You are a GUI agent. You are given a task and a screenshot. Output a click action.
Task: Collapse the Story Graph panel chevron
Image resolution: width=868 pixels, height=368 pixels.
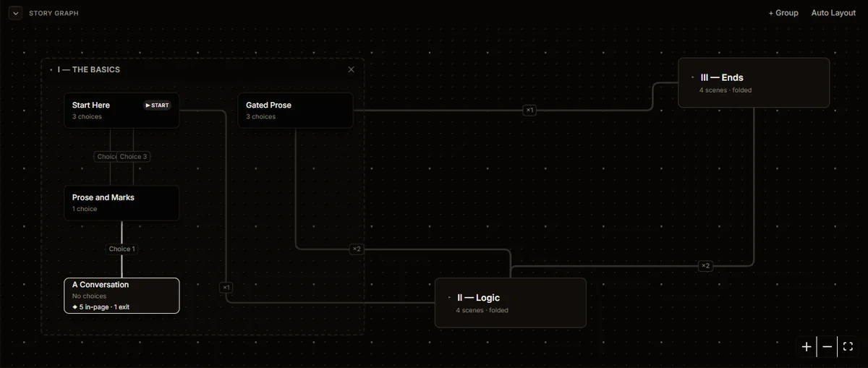pos(15,13)
